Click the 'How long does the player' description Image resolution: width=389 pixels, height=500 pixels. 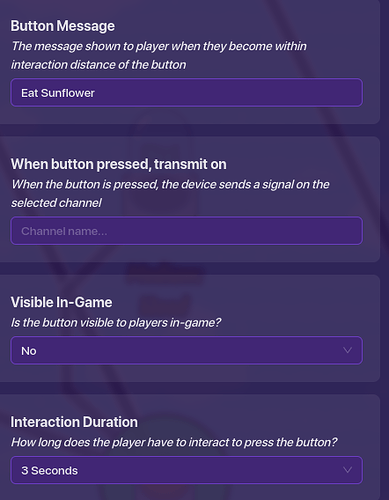click(174, 442)
